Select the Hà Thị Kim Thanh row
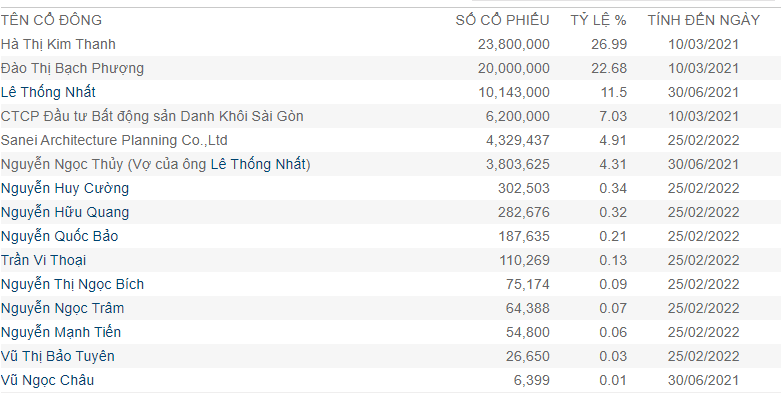The width and height of the screenshot is (784, 395). [x=390, y=44]
